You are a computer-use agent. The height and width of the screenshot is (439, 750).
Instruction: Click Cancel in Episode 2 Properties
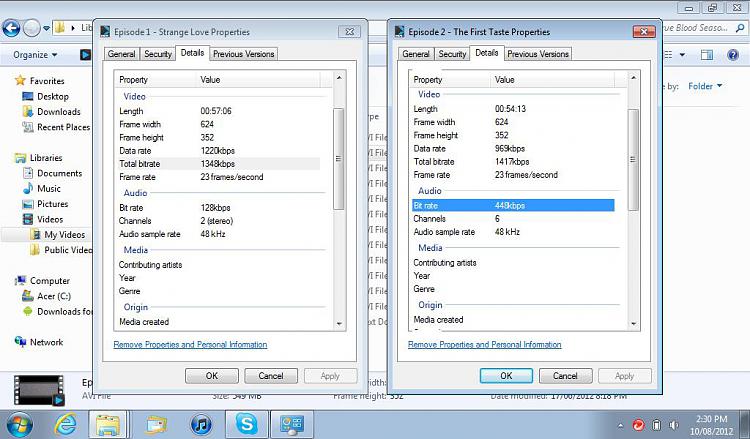(565, 376)
